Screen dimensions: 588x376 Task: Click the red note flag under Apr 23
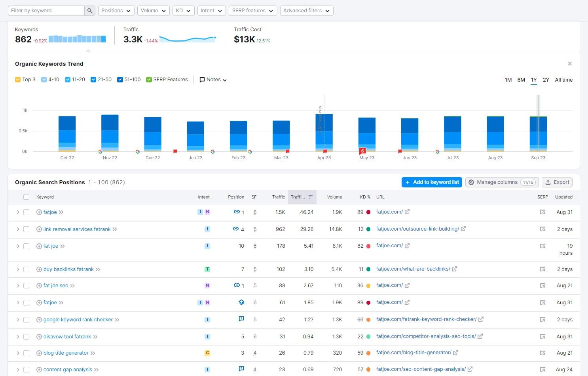point(325,151)
